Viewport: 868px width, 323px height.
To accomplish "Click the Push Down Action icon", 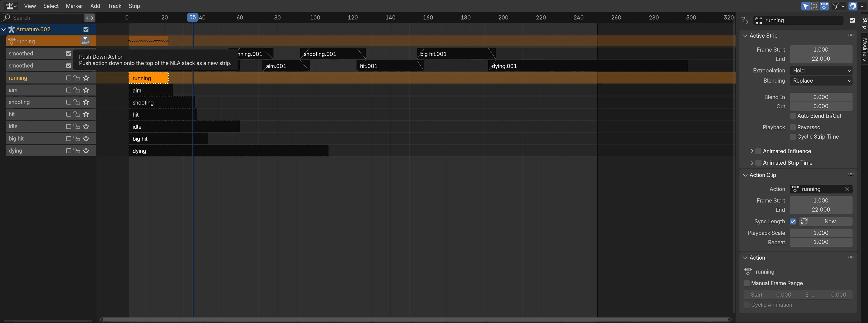I will tap(85, 41).
